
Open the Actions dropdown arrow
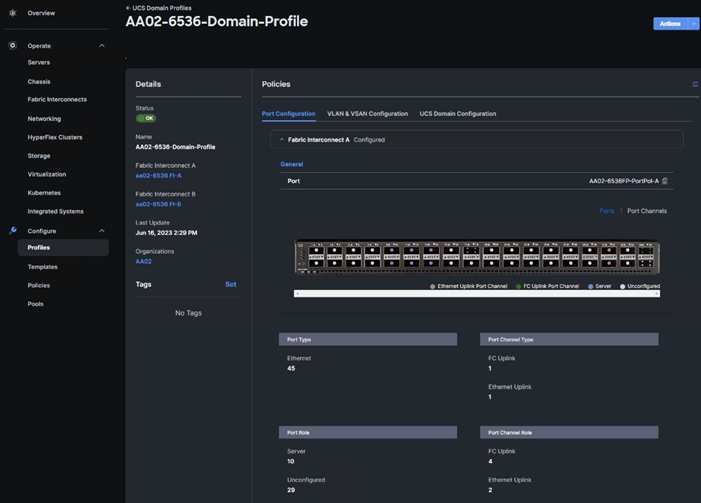click(694, 24)
